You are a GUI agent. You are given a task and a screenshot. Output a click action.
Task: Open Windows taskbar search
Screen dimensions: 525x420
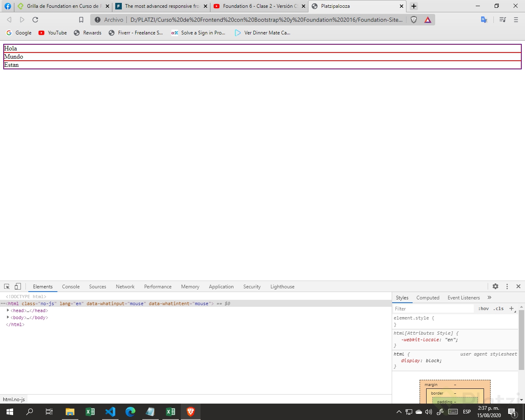[x=30, y=412]
